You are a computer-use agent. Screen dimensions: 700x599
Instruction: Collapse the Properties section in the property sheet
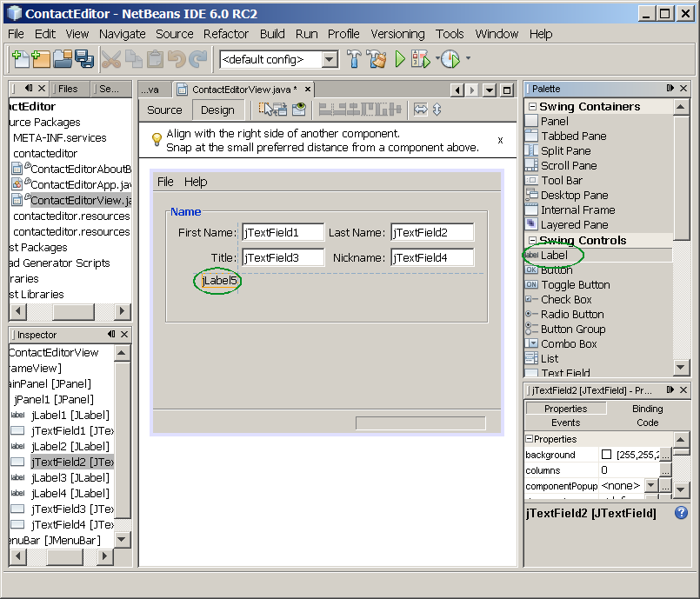coord(529,439)
